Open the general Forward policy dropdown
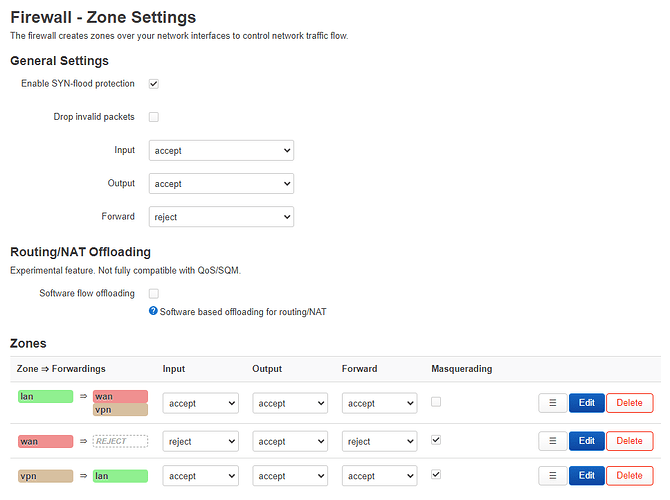Image resolution: width=670 pixels, height=500 pixels. coord(221,216)
